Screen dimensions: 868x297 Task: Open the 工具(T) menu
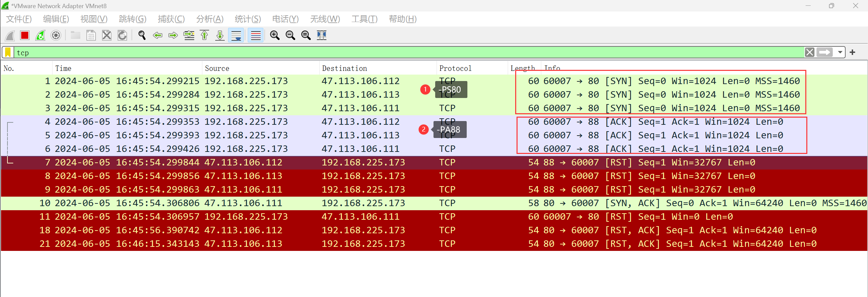coord(364,19)
